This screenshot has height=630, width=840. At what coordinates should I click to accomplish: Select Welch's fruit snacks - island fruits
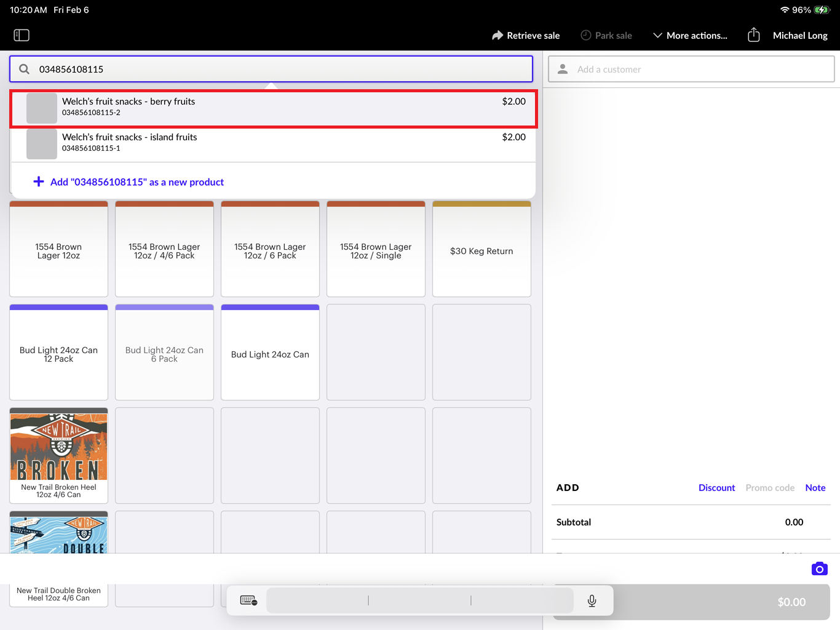pyautogui.click(x=274, y=145)
